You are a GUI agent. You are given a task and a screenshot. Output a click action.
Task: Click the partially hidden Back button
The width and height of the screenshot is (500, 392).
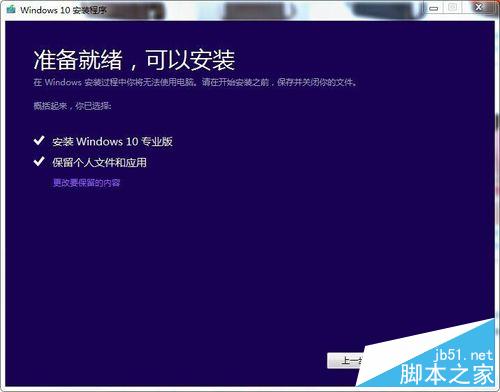(346, 360)
